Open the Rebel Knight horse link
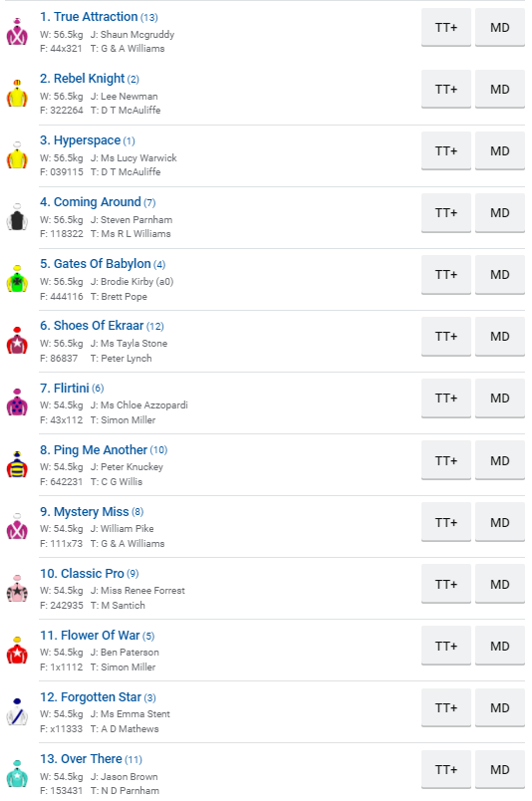Screen dimensions: 532x801 pos(83,79)
